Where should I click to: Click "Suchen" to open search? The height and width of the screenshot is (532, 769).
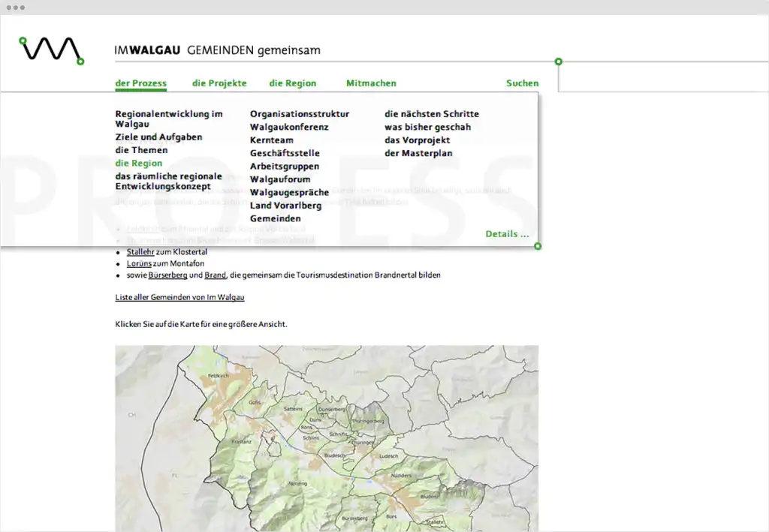(522, 83)
